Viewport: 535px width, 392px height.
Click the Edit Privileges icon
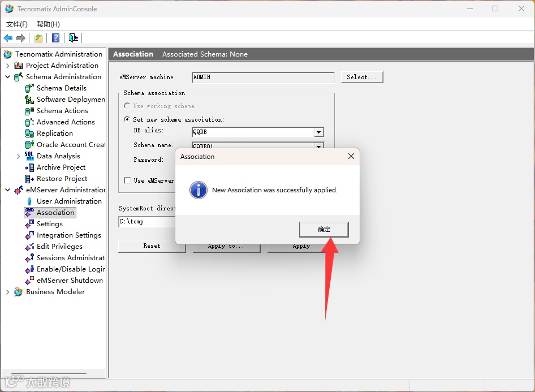(x=29, y=246)
